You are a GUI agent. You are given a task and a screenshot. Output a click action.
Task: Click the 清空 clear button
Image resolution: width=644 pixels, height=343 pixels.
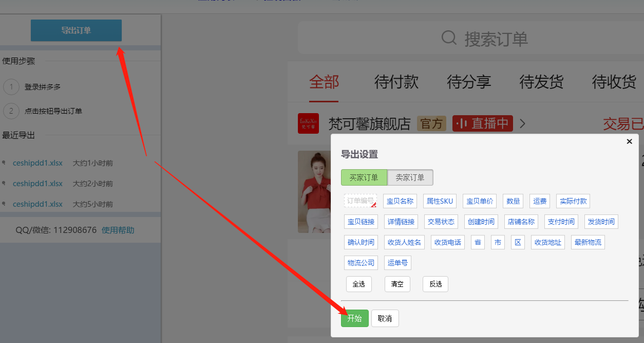(397, 284)
